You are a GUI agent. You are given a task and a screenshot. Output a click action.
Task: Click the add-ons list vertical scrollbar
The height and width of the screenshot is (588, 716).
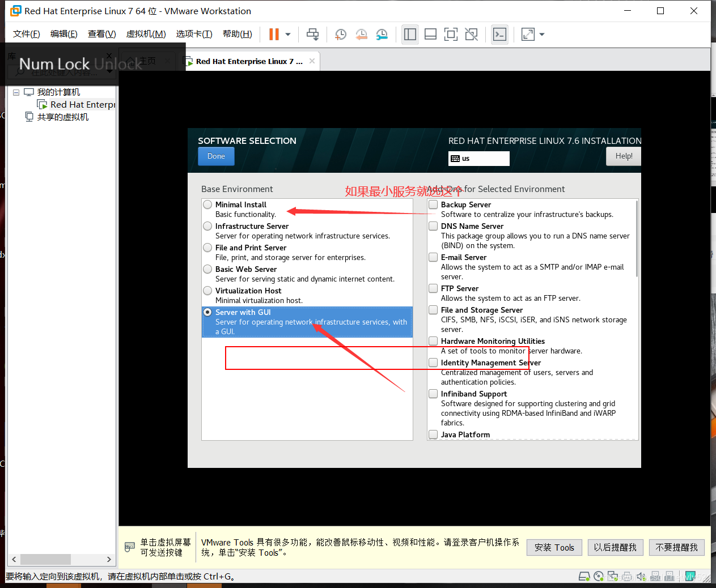coord(637,238)
